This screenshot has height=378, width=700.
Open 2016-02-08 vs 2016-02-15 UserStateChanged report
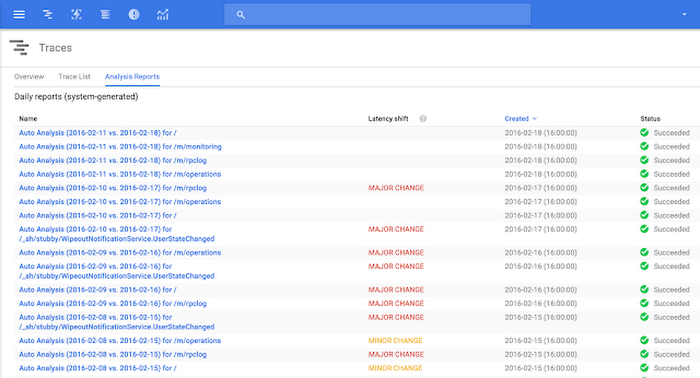[x=117, y=322]
